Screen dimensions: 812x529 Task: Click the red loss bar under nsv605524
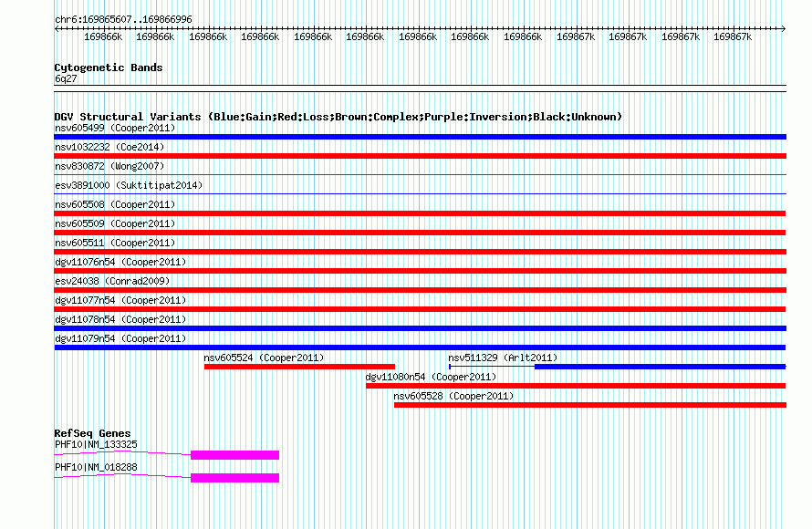click(299, 367)
